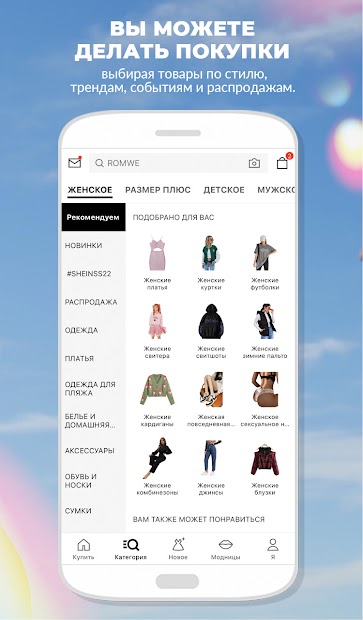Open Женские зимние пальто vest thumbnail
363x620 pixels.
click(265, 321)
